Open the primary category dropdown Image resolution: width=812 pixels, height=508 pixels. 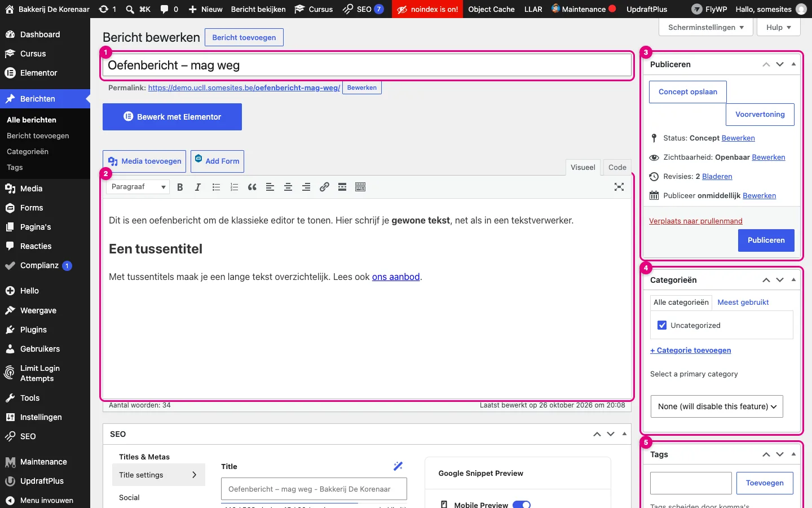tap(717, 406)
